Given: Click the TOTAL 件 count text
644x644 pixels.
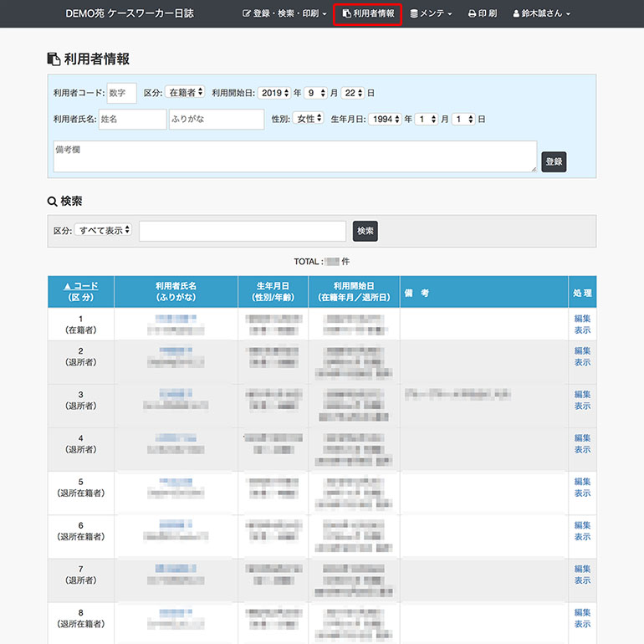Looking at the screenshot, I should point(322,262).
